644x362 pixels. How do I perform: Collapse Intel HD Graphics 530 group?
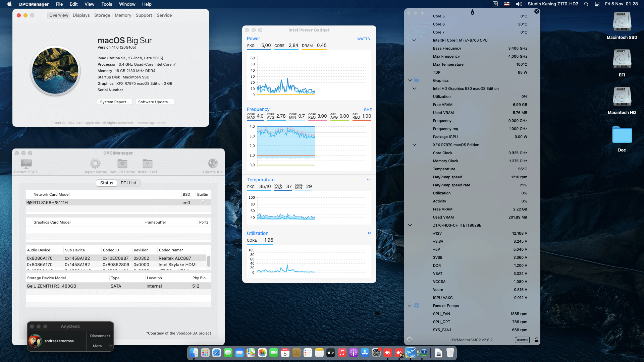click(414, 88)
